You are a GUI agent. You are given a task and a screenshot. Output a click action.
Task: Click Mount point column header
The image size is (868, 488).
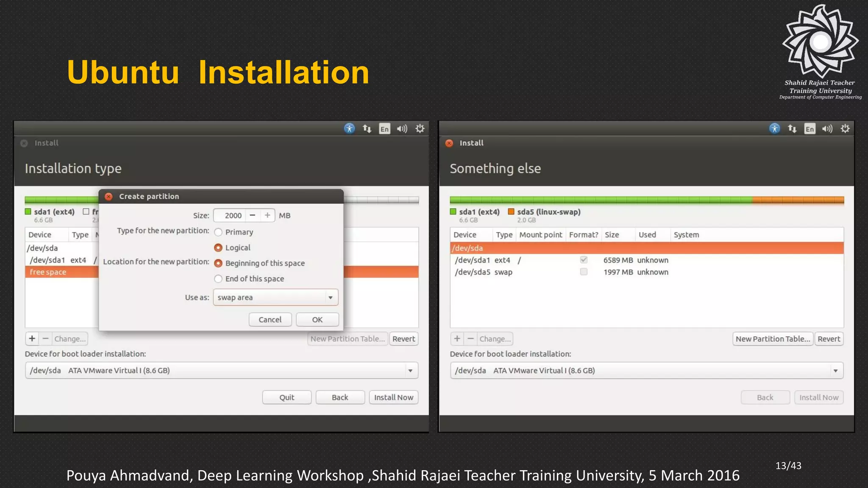click(x=540, y=235)
